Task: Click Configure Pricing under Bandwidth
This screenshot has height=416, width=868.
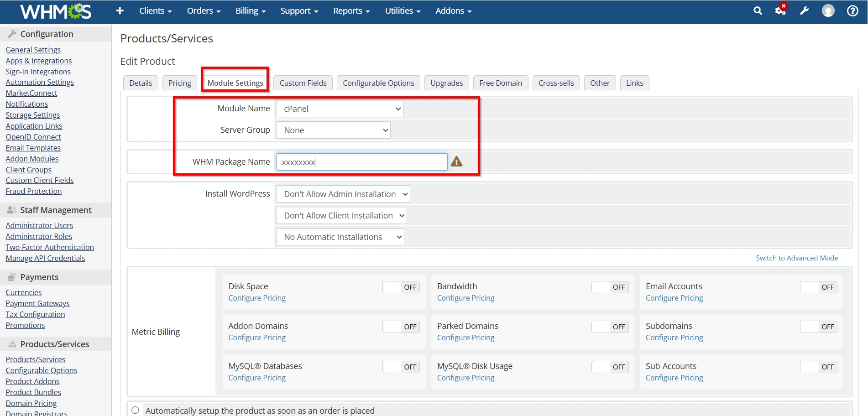Action: click(x=465, y=298)
